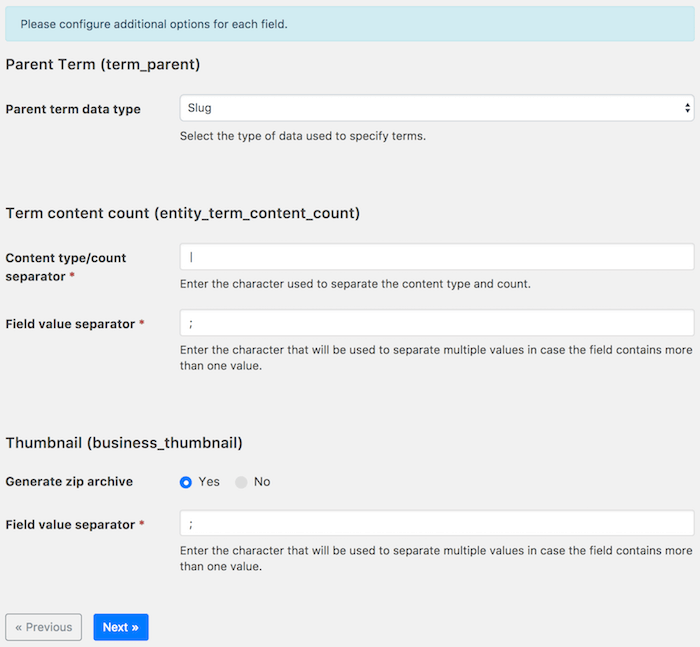Open the Parent term data type dropdown

tap(437, 108)
